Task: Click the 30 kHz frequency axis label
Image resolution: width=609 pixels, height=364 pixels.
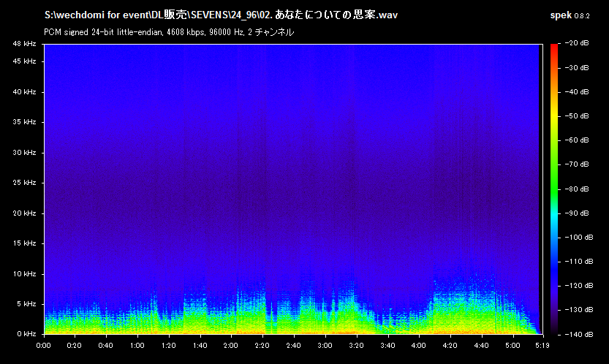Action: point(24,153)
